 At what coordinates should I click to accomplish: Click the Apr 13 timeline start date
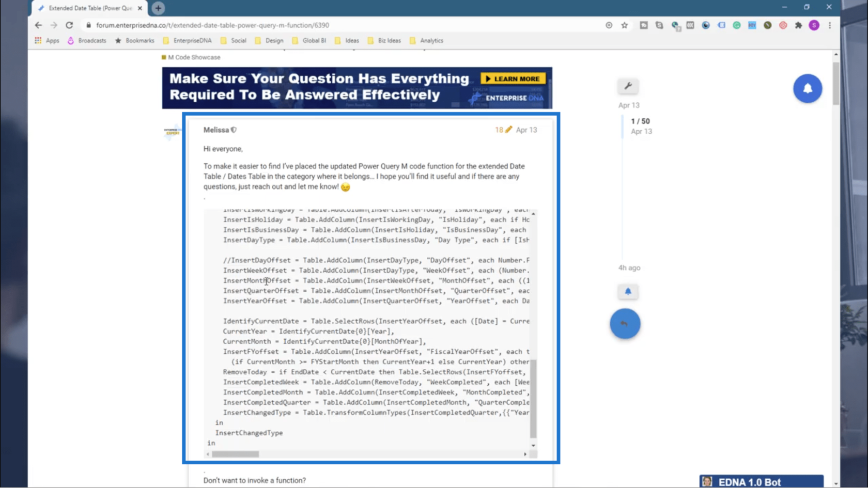point(629,105)
